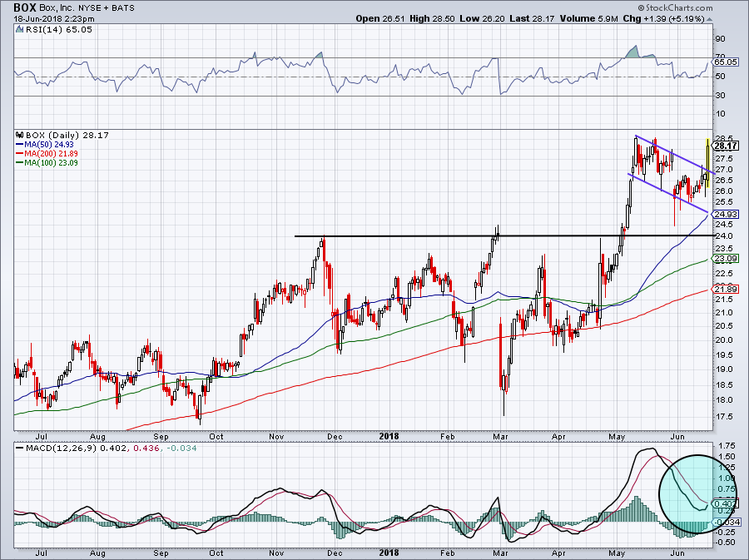Click the 18-Jun-2018 2:23pm timestamp
749x560 pixels.
click(x=54, y=19)
